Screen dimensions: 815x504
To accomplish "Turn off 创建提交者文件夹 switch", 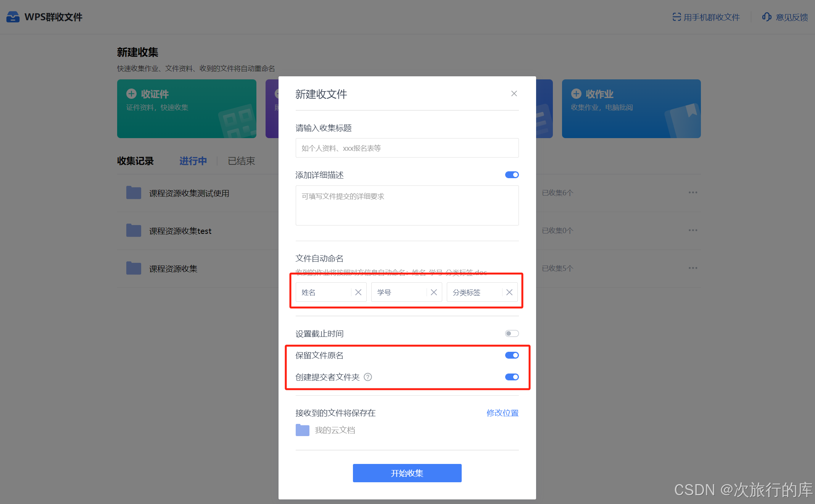I will 512,377.
